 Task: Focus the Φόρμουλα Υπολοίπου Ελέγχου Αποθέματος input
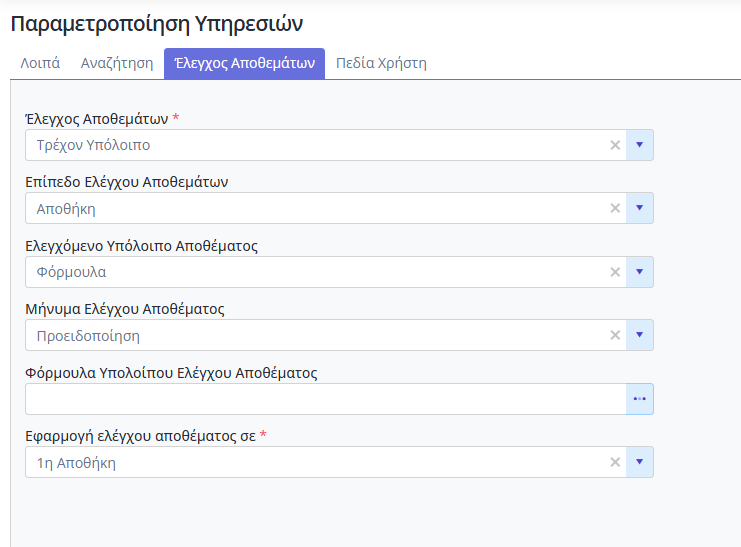pos(326,399)
